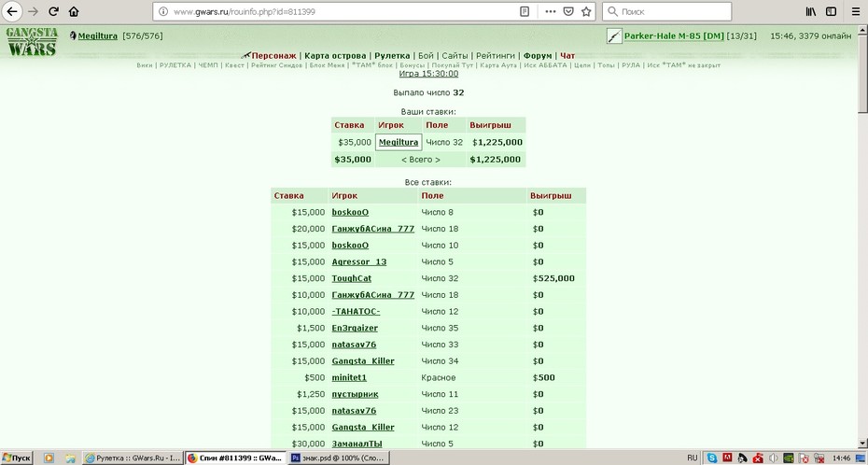Go back with the browser back arrow

pyautogui.click(x=11, y=11)
